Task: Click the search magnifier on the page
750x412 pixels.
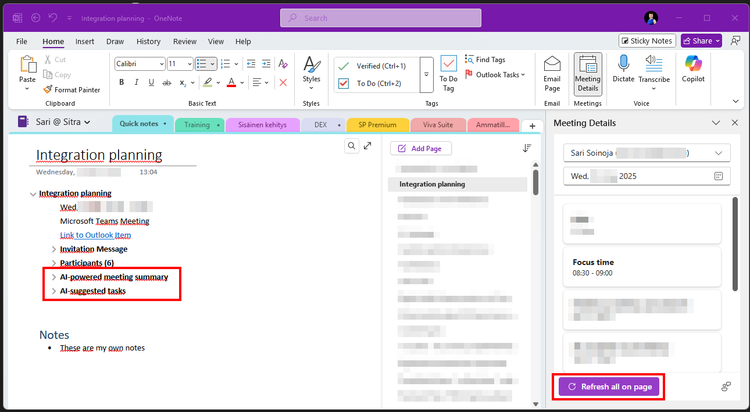Action: coord(352,146)
